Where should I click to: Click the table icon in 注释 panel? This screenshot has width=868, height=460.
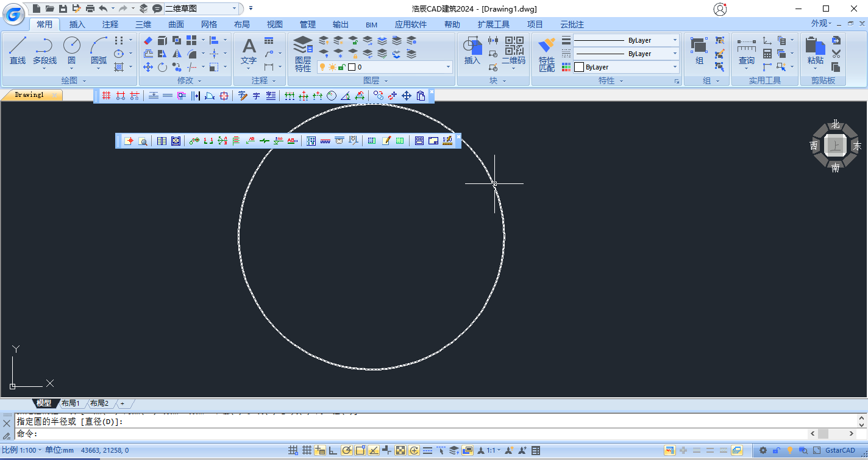pyautogui.click(x=269, y=41)
